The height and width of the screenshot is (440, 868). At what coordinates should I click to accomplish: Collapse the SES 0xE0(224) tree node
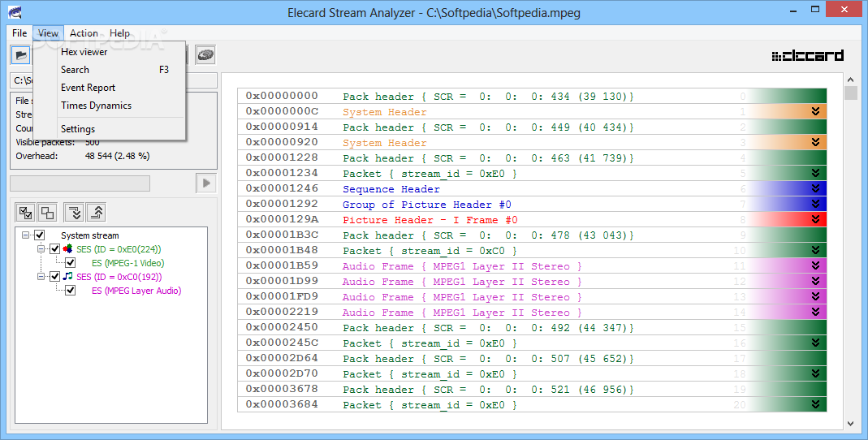coord(41,249)
